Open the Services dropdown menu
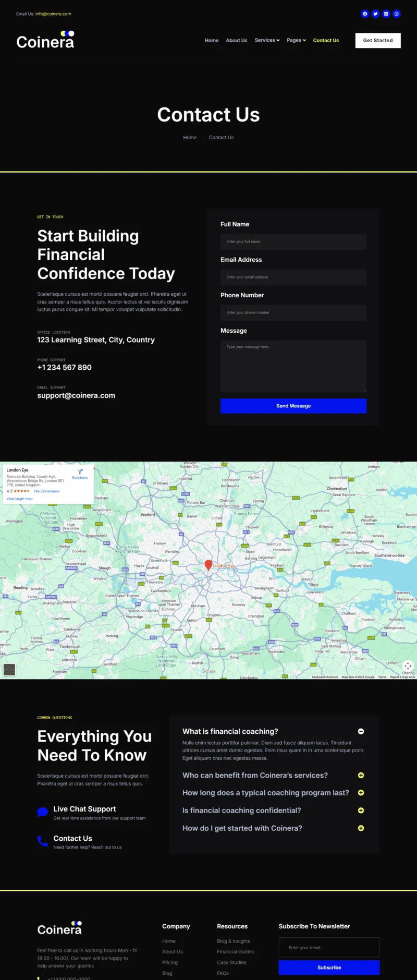This screenshot has width=417, height=980. coord(267,40)
